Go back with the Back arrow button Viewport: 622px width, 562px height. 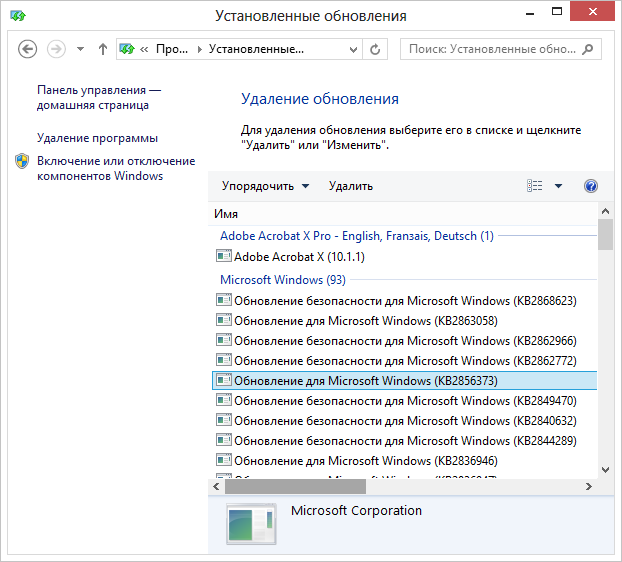click(28, 50)
